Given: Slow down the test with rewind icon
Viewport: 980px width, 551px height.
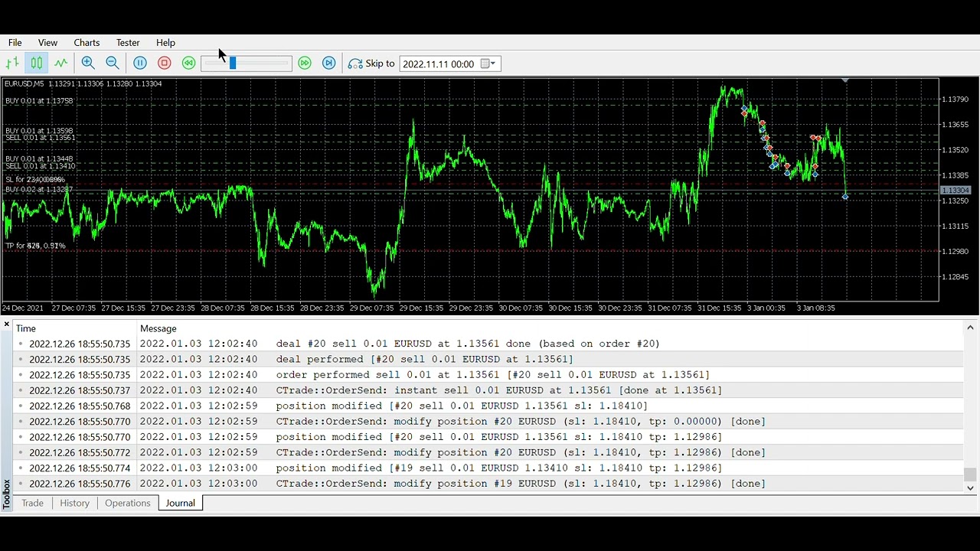Looking at the screenshot, I should point(188,64).
